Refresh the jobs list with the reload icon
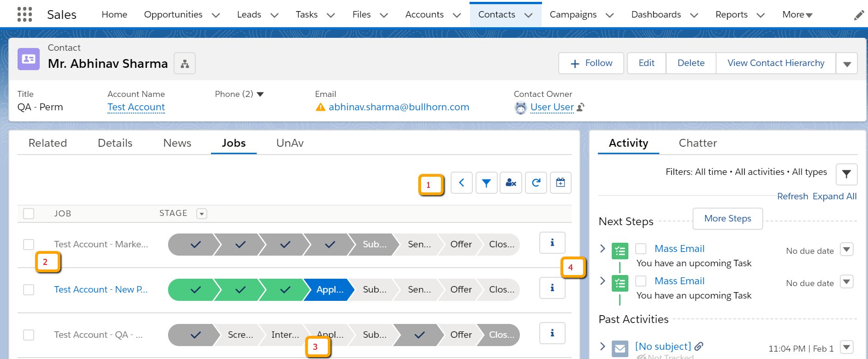The height and width of the screenshot is (359, 868). tap(536, 183)
